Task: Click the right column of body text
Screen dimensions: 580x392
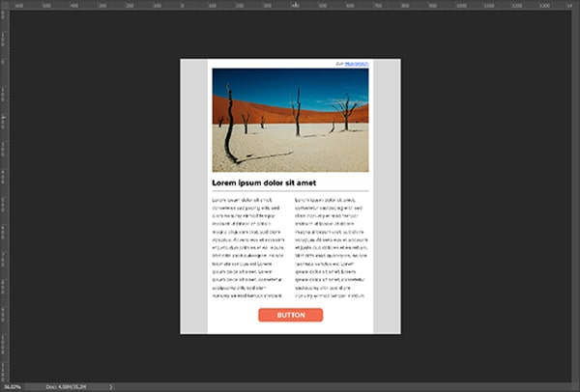Action: [331, 247]
